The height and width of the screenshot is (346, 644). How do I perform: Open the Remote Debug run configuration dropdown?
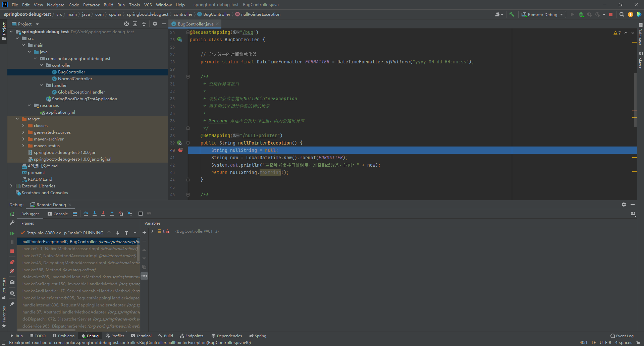point(542,14)
